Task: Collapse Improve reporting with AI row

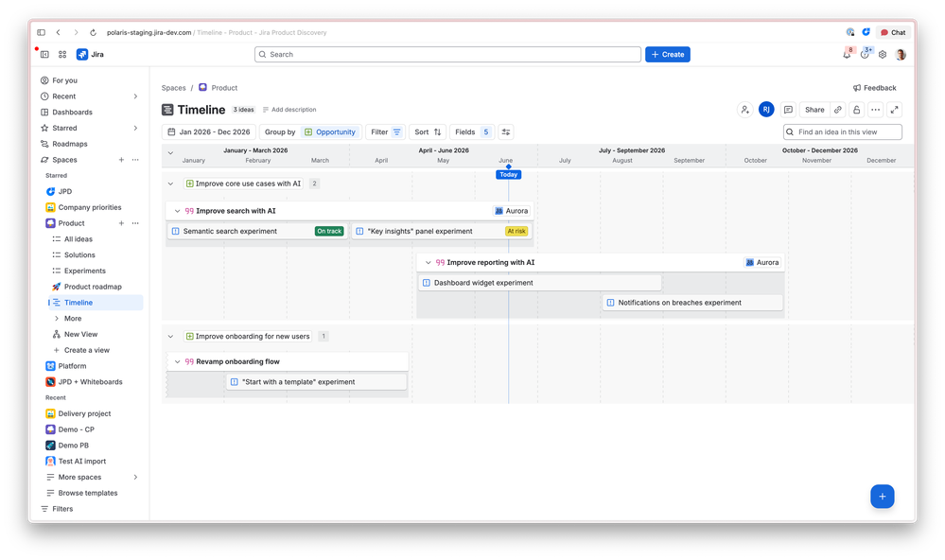Action: [x=428, y=263]
